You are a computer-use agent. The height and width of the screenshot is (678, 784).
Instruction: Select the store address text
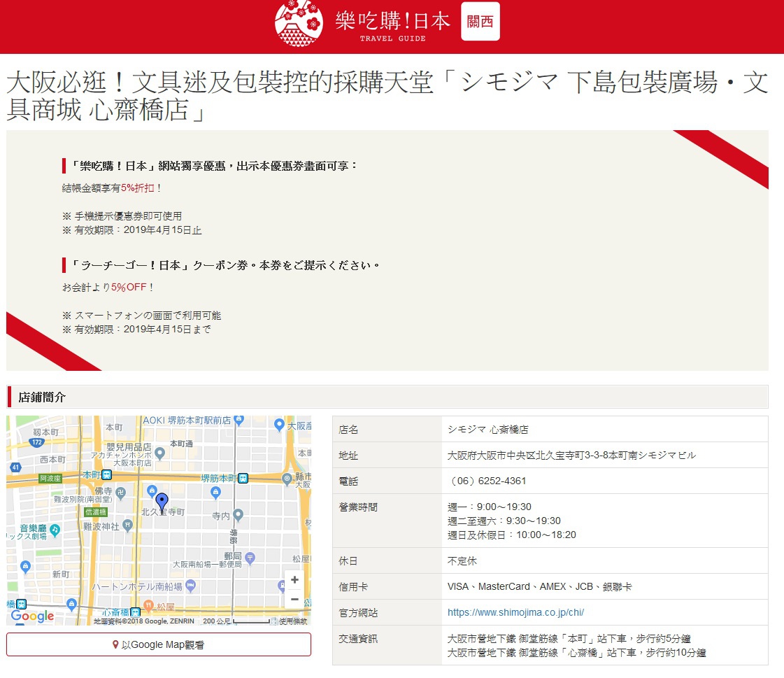(571, 455)
